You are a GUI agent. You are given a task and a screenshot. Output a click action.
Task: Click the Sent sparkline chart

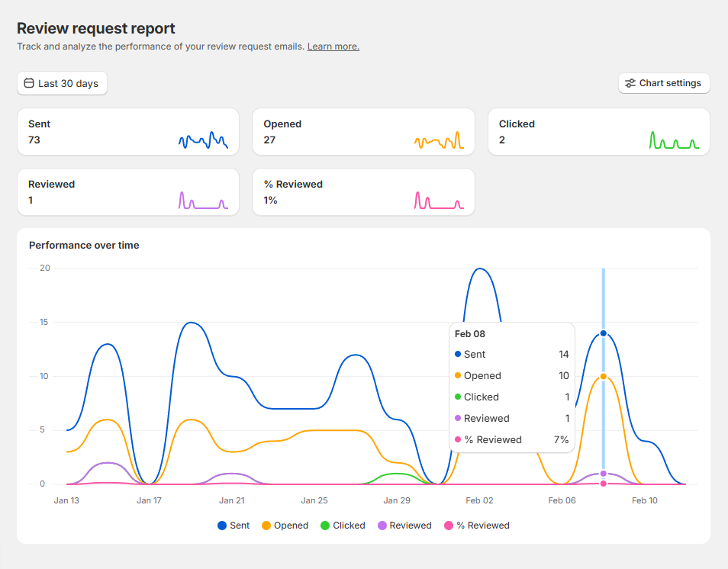[203, 140]
